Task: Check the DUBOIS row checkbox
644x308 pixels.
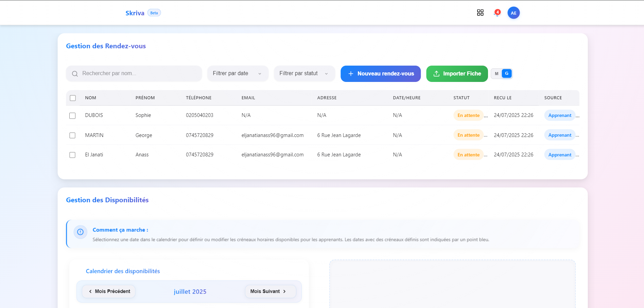Action: click(x=72, y=116)
